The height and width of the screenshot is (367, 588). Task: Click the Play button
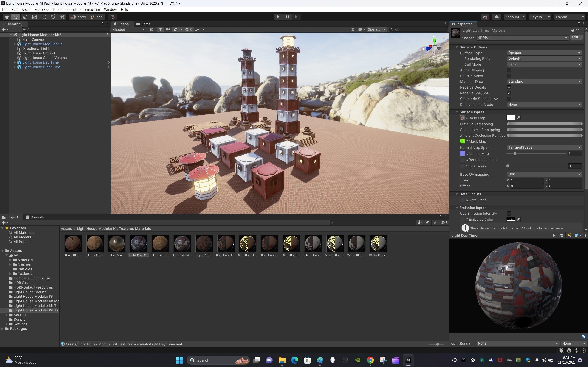278,17
